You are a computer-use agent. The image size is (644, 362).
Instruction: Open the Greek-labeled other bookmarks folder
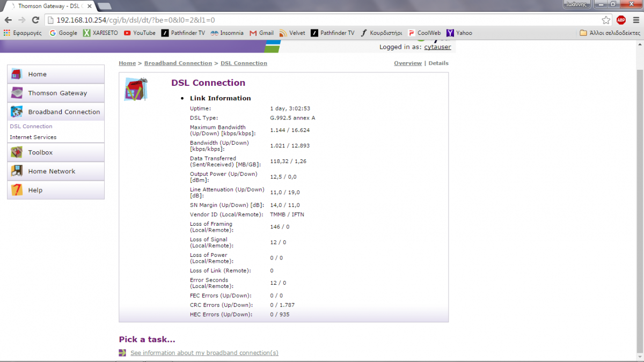[x=610, y=33]
